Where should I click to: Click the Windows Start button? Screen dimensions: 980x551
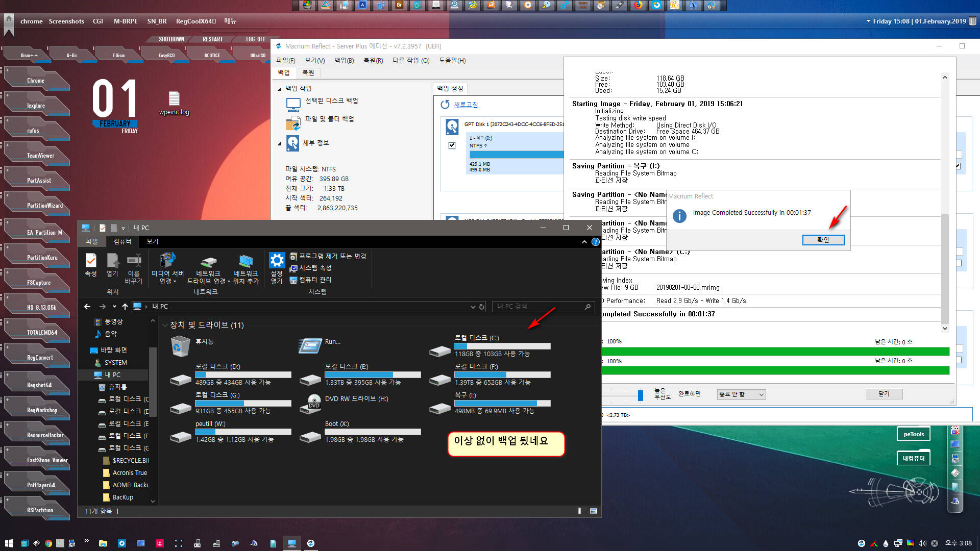(x=9, y=543)
